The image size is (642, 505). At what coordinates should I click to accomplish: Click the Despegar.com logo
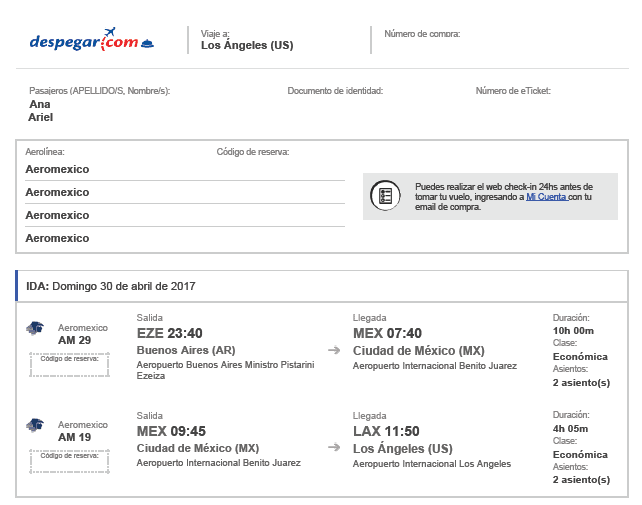tap(91, 41)
